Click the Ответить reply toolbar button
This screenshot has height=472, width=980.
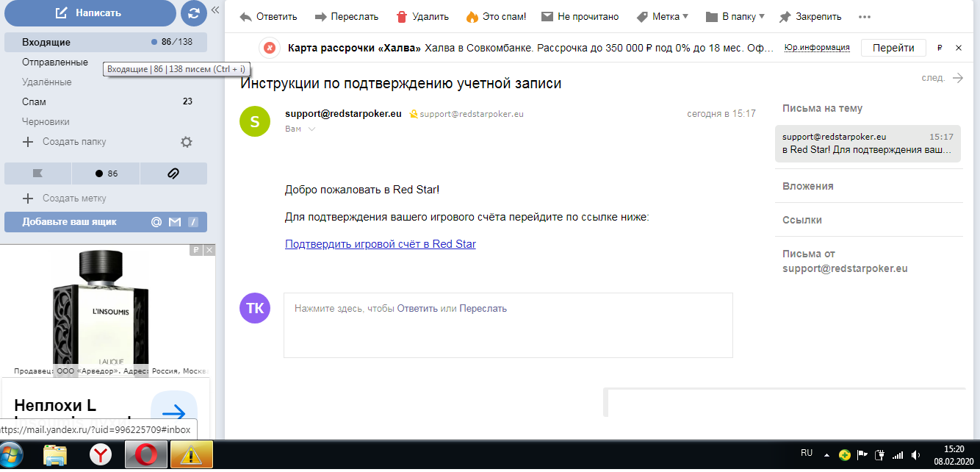[268, 16]
